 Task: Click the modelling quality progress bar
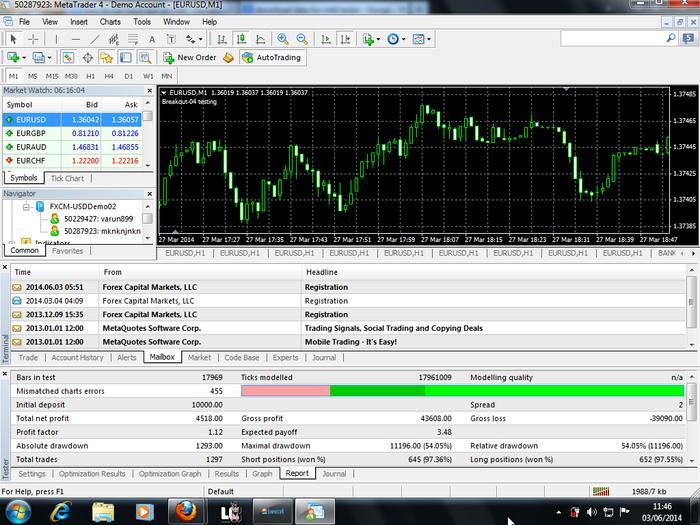coord(462,391)
